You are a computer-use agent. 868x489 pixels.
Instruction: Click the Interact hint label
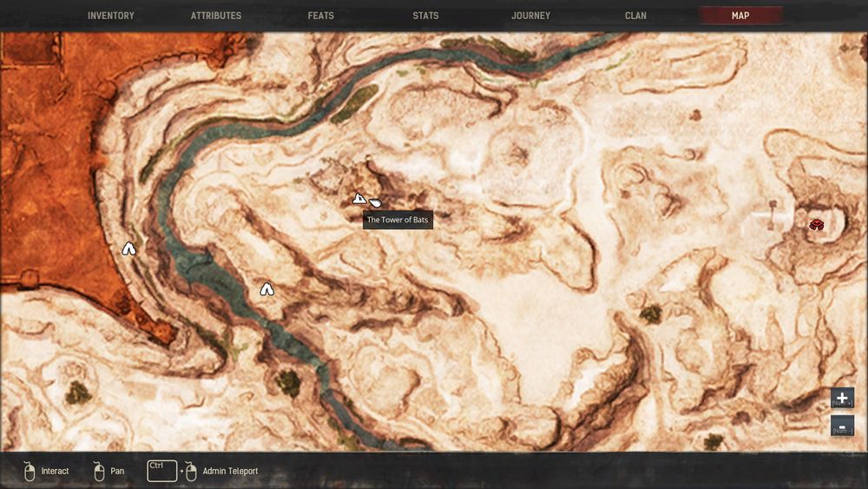[55, 472]
